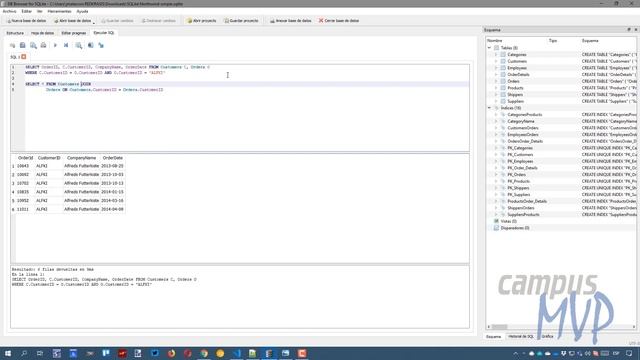Open Windows search from taskbar
This screenshot has width=640, height=360.
tap(24, 353)
